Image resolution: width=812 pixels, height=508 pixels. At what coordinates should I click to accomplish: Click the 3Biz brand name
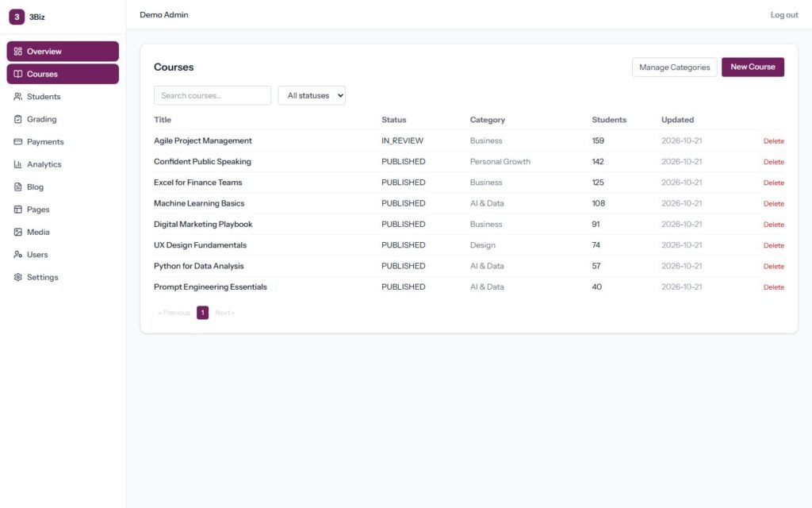tap(36, 17)
